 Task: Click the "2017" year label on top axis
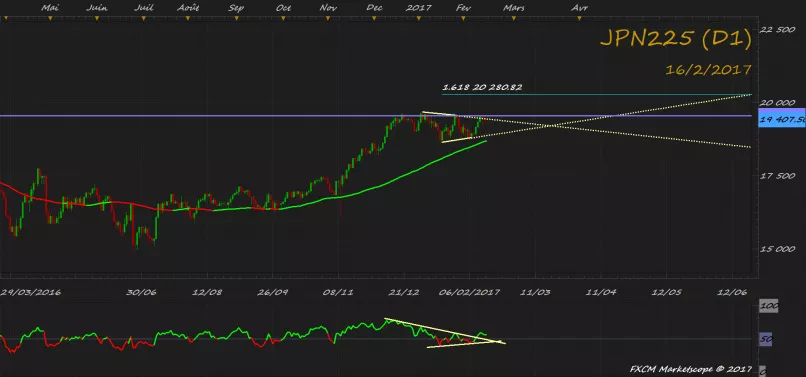click(x=418, y=8)
